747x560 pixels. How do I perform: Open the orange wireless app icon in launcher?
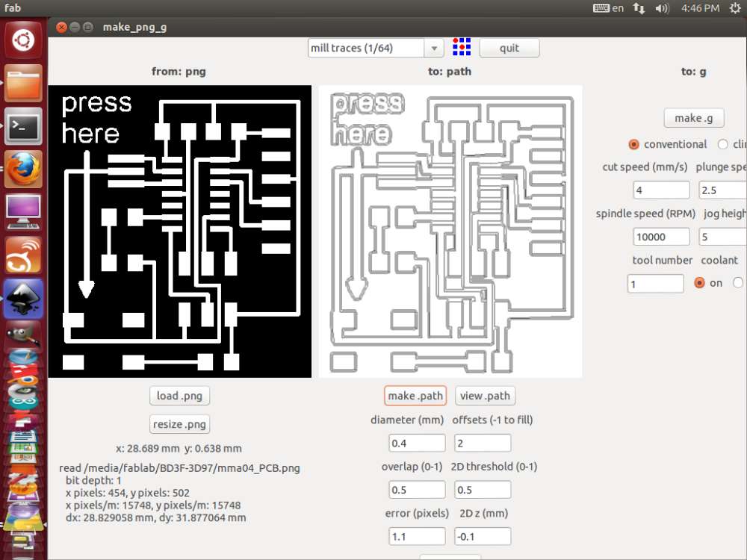click(23, 255)
